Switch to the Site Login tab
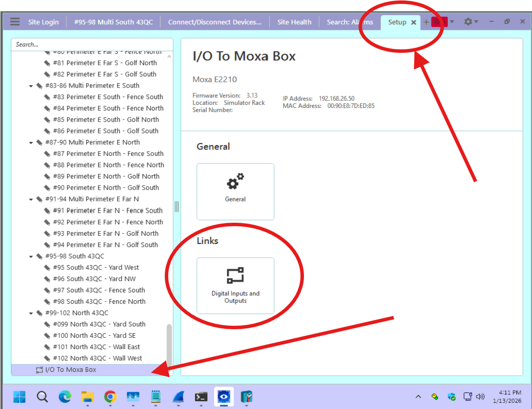Screen dimensions: 532x409 point(43,22)
